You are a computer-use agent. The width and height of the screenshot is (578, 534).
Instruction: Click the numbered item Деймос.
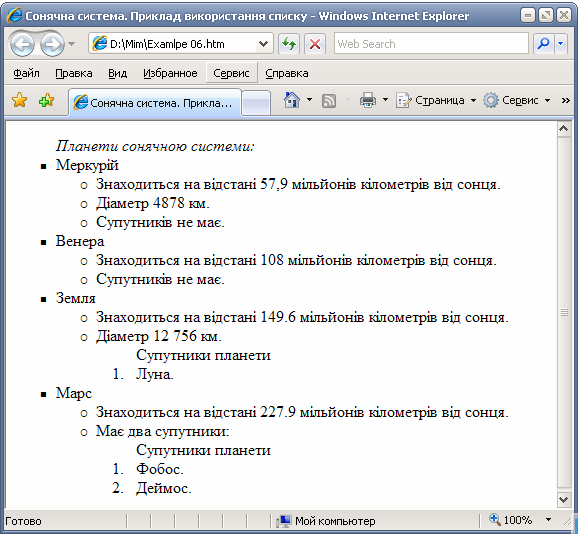164,488
